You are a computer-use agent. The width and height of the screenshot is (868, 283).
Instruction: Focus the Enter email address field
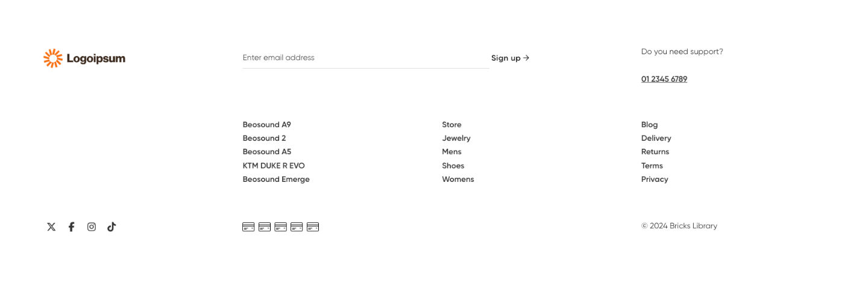click(x=365, y=58)
